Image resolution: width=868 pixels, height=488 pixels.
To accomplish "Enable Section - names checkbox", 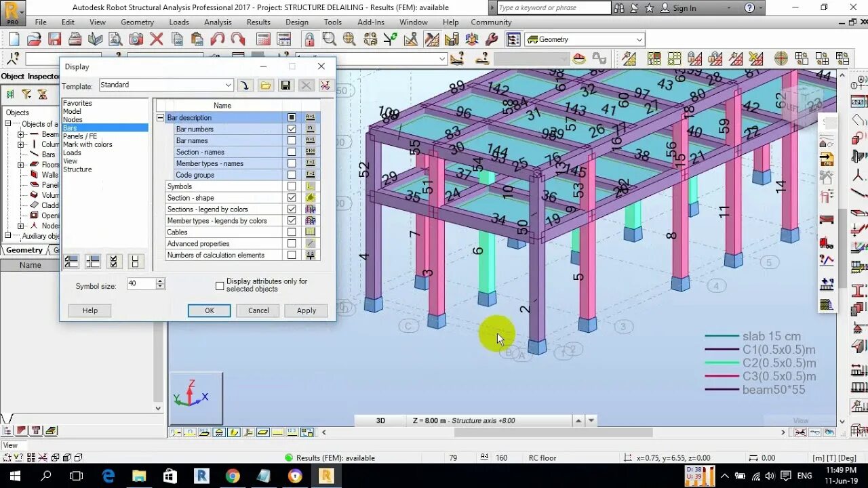I will 292,152.
